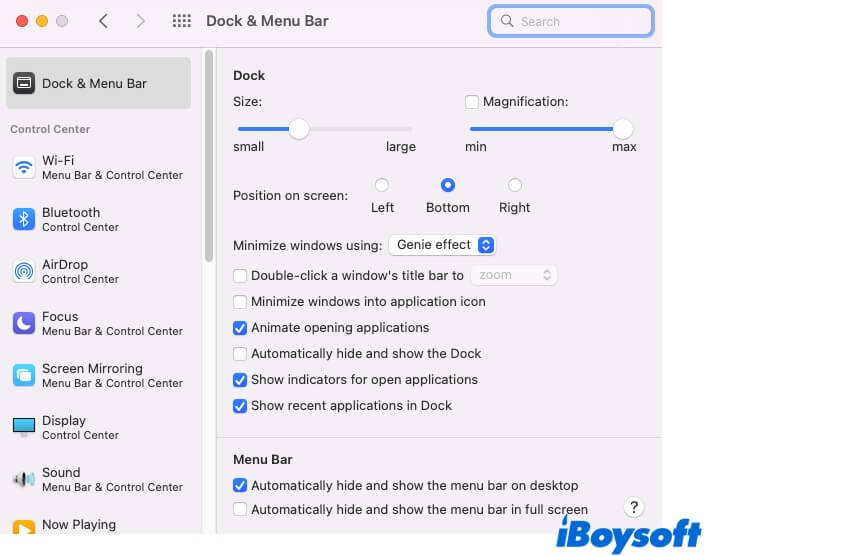The image size is (841, 556).
Task: Open the Genie effect dropdown
Action: point(442,245)
